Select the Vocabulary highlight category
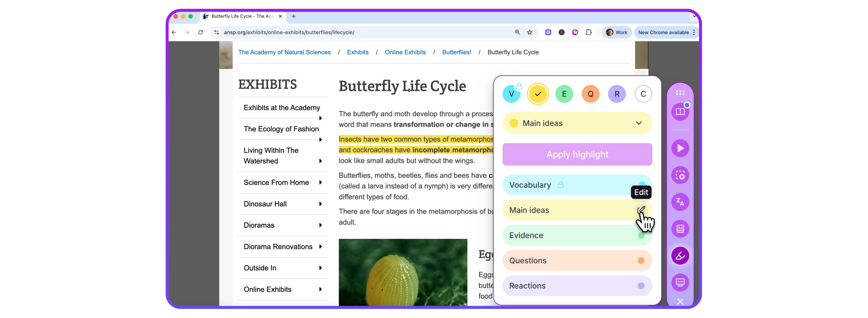The width and height of the screenshot is (868, 318). [577, 185]
